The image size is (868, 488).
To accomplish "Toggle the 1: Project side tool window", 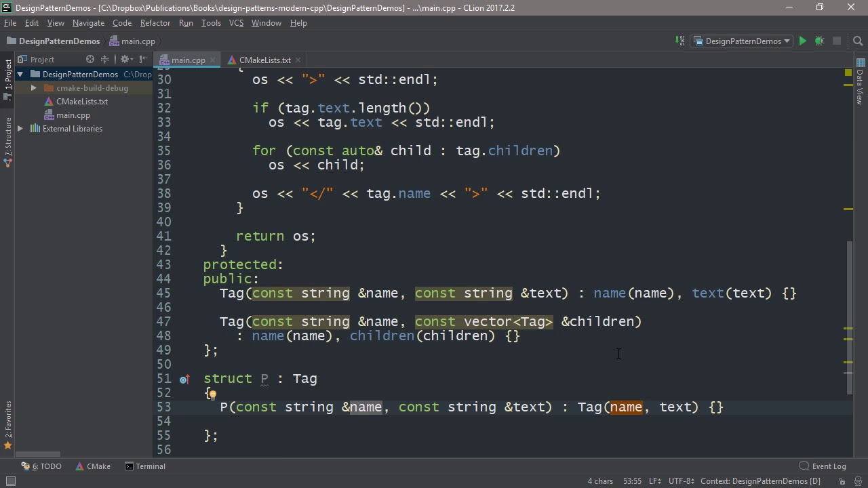I will pos(7,79).
